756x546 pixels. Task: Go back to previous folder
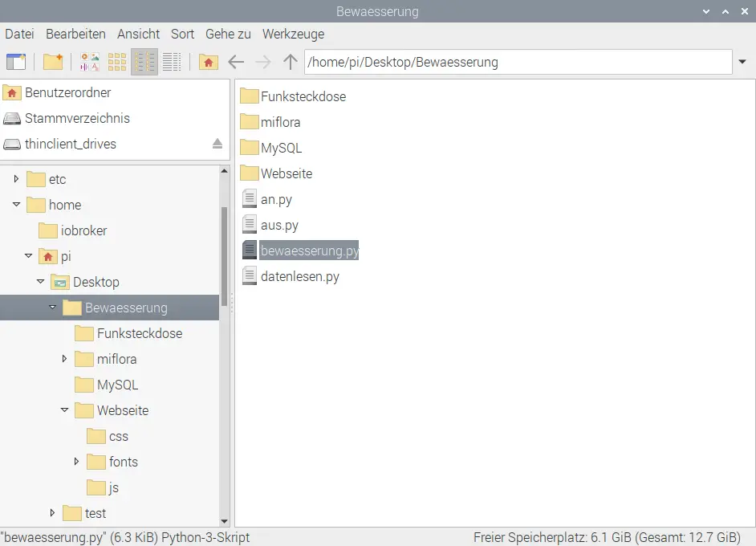pos(236,62)
